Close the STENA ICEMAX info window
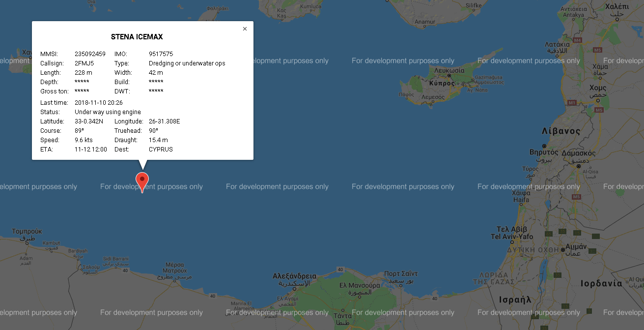Image resolution: width=644 pixels, height=330 pixels. click(x=245, y=29)
